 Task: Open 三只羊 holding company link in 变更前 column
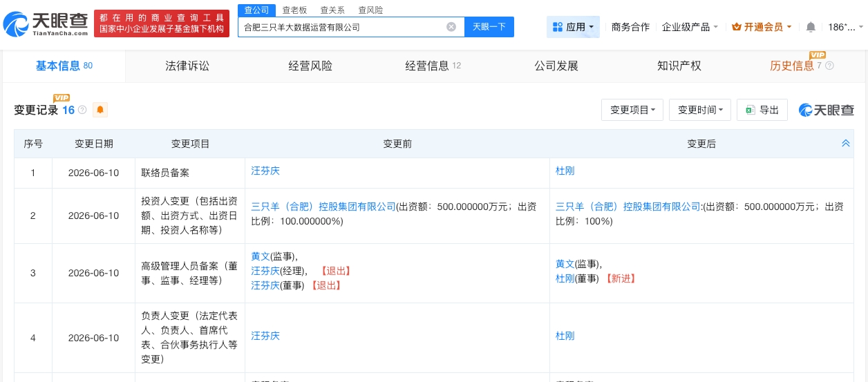[323, 206]
